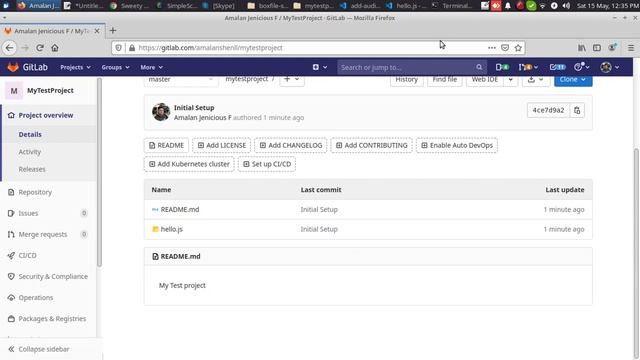Open a new browser tab
Viewport: 640px width, 360px height.
click(x=113, y=31)
